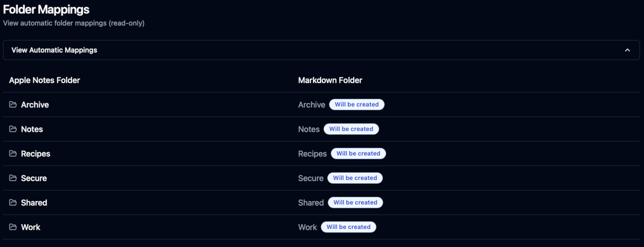Click the Apple Notes Folder column header

pos(44,80)
